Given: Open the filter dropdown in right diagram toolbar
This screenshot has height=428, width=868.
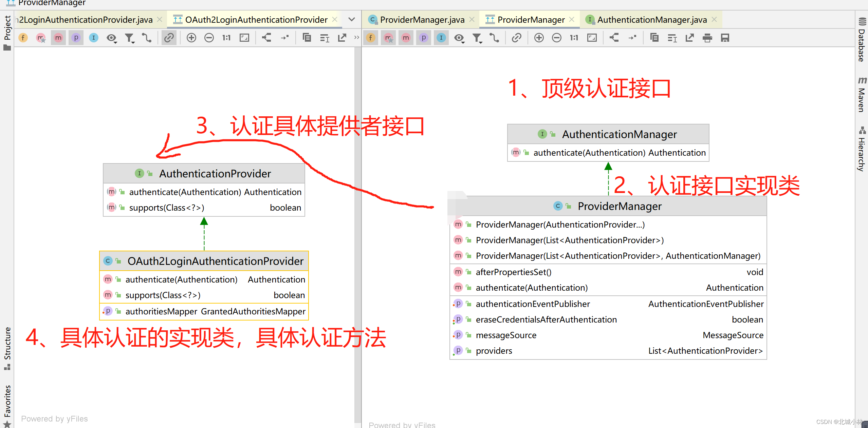Looking at the screenshot, I should tap(477, 38).
